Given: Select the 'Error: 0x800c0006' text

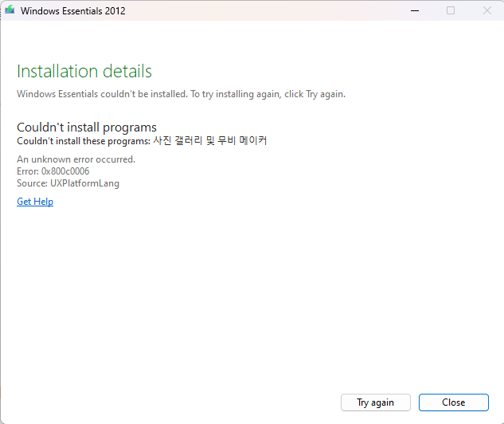Looking at the screenshot, I should 53,171.
